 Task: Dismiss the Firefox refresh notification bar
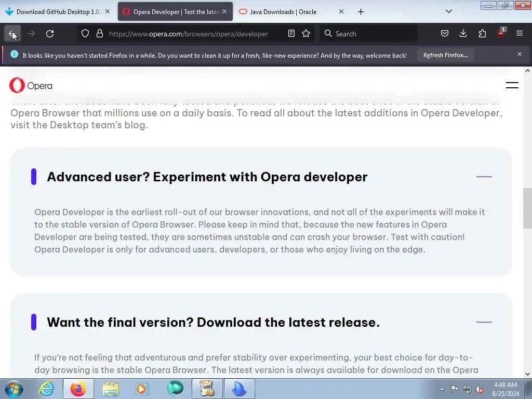click(520, 54)
